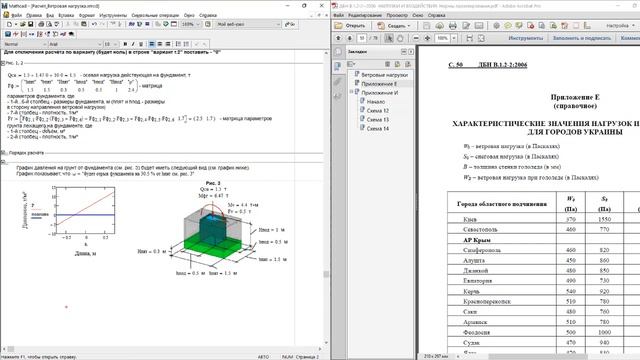This screenshot has height=360, width=640.
Task: Insert unit icon in Mathcad
Action: click(x=140, y=24)
